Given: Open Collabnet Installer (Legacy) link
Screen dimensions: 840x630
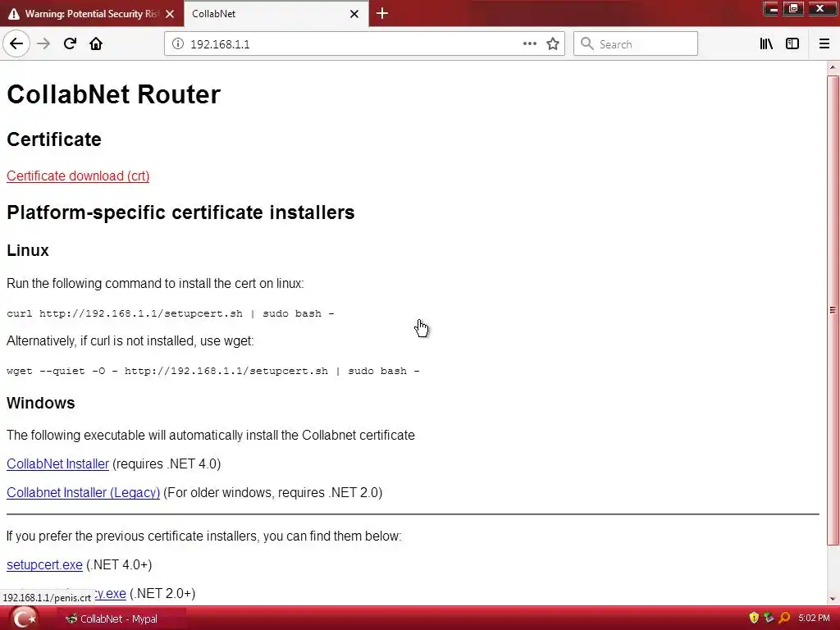Looking at the screenshot, I should pyautogui.click(x=83, y=493).
